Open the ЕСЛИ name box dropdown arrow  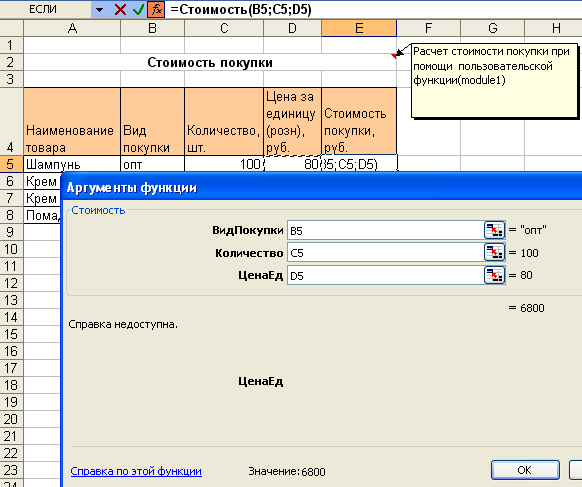(99, 9)
